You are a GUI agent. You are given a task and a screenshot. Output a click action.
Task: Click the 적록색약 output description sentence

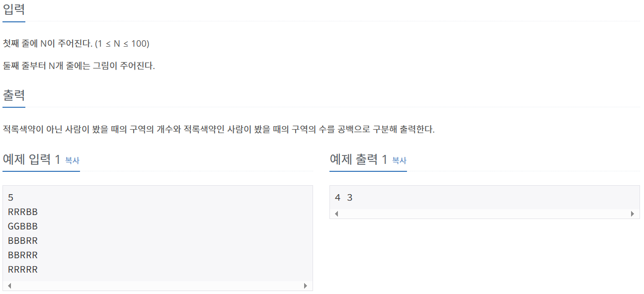pyautogui.click(x=219, y=130)
